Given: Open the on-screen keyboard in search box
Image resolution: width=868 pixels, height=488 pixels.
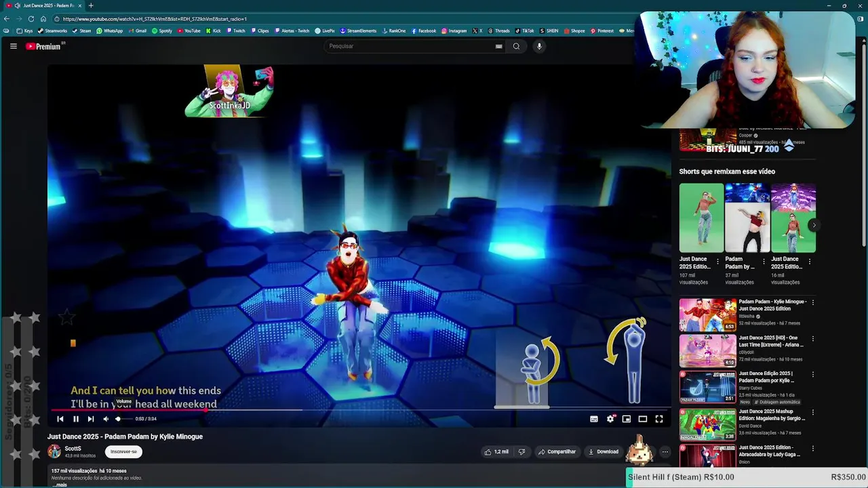Looking at the screenshot, I should [x=498, y=46].
